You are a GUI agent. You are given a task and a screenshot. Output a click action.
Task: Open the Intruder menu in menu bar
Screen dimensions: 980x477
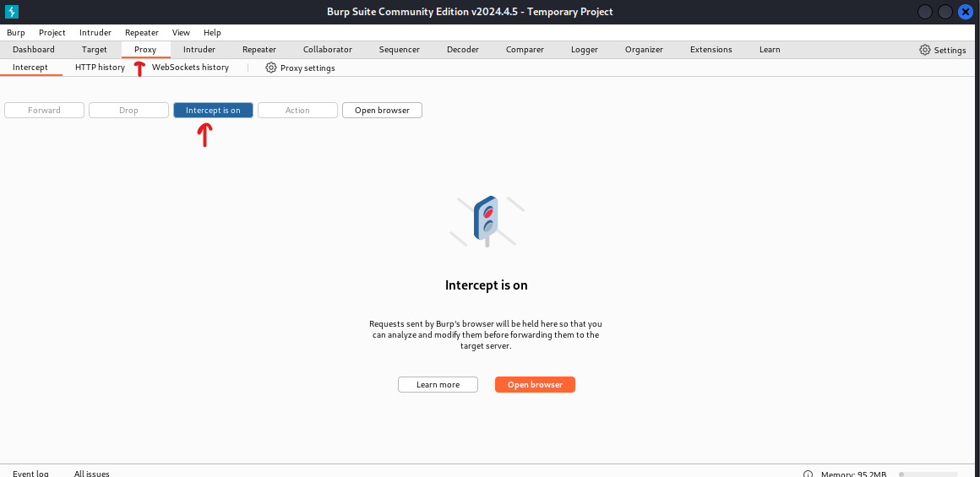[95, 32]
